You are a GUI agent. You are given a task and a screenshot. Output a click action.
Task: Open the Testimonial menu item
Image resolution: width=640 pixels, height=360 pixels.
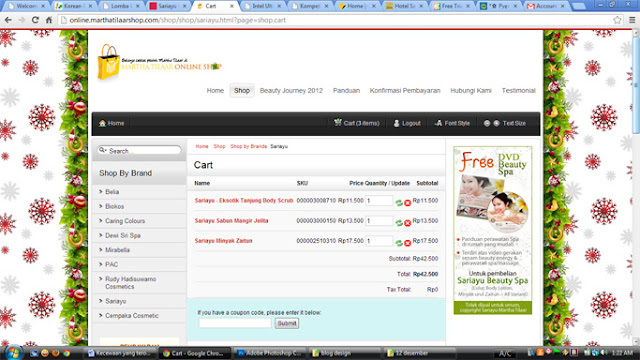[518, 91]
